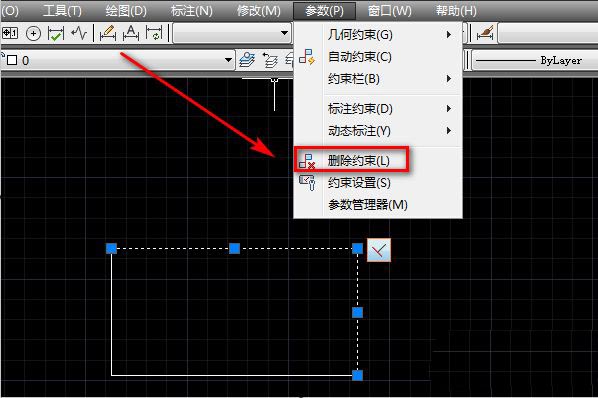
Task: Open 约束设置(S) from the menu
Action: [x=378, y=183]
